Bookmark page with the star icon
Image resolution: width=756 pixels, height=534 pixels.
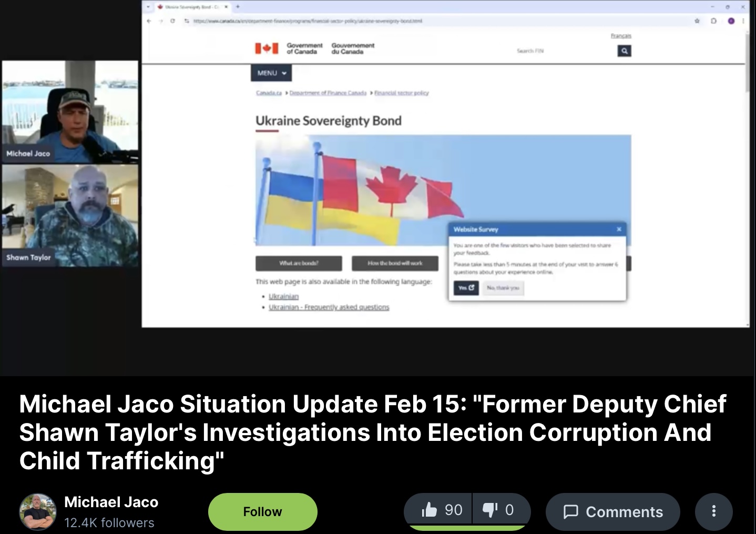697,21
